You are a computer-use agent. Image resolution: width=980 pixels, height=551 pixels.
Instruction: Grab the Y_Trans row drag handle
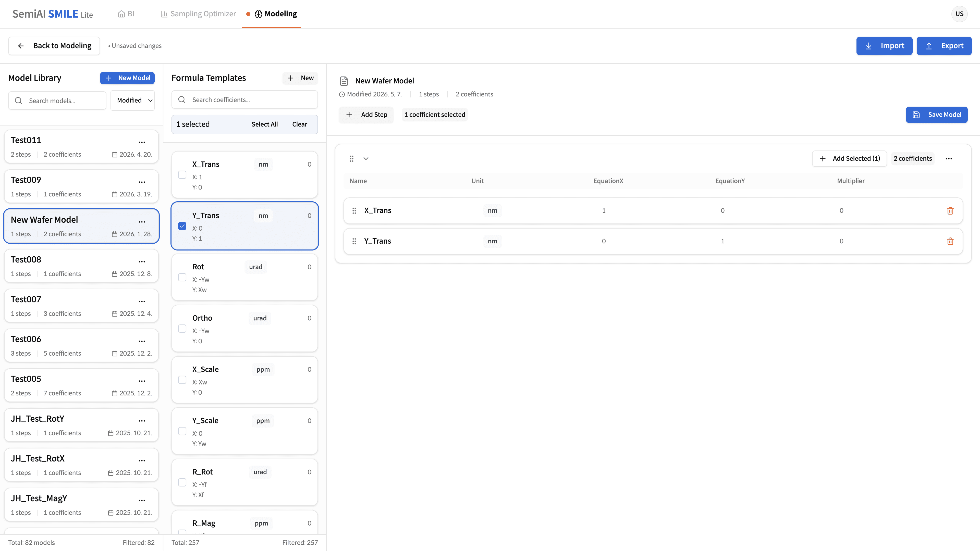coord(354,241)
